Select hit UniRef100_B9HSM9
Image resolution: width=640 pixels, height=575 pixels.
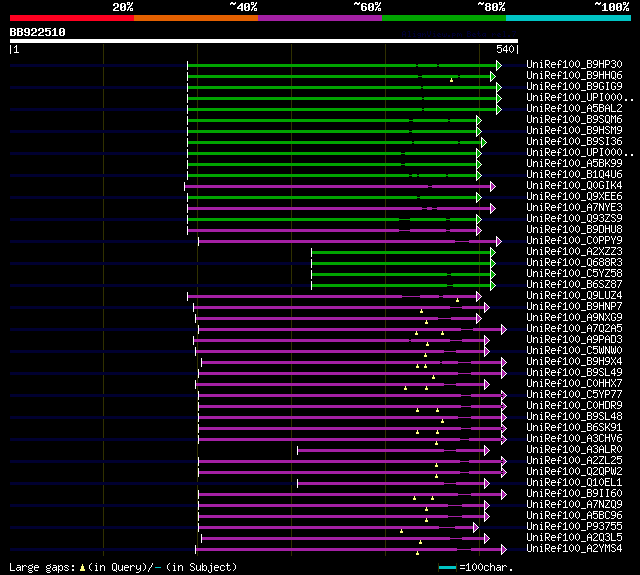click(574, 131)
